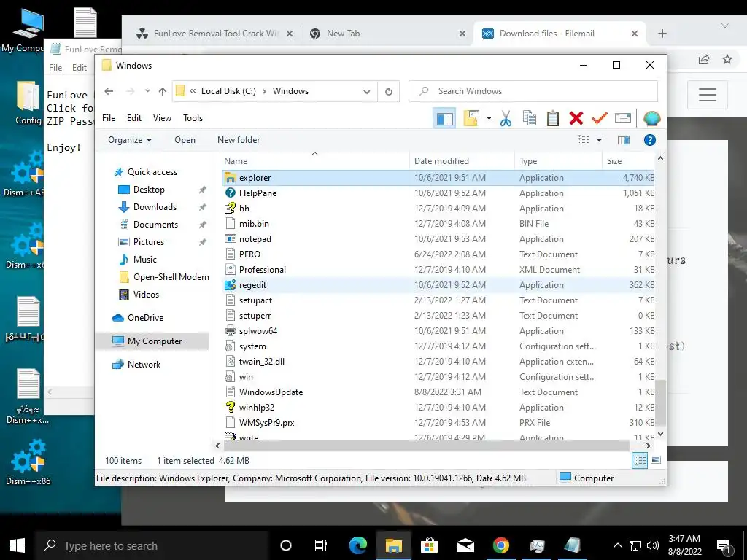The image size is (747, 560).
Task: Sort by the Date modified column
Action: (x=462, y=161)
